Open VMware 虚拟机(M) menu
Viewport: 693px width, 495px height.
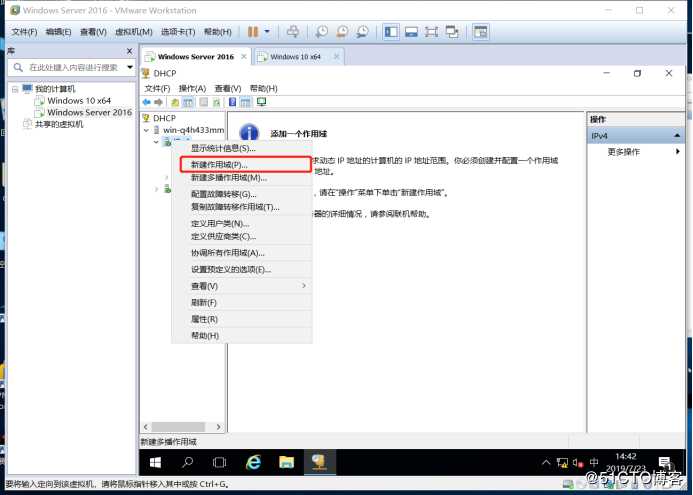(133, 32)
